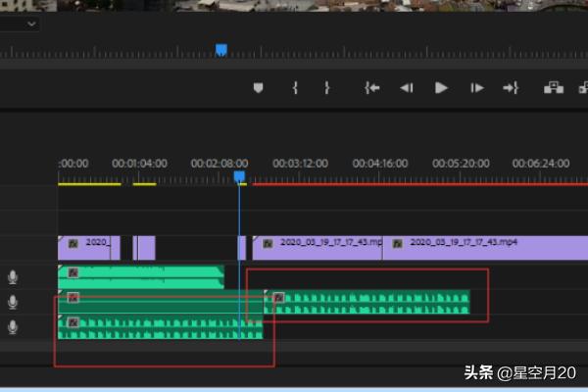Click the fx badge on the 2020_03_19_17_17_43.mp4 clip
This screenshot has width=588, height=392.
coord(398,244)
